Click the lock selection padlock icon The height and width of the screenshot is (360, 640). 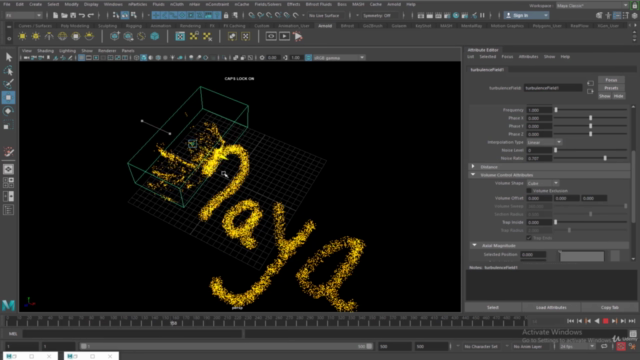click(226, 16)
